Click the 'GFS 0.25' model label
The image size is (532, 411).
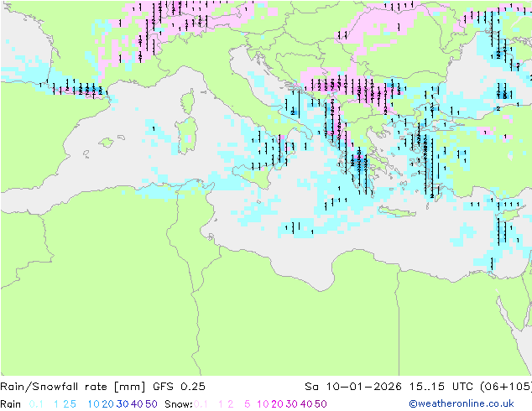(179, 387)
